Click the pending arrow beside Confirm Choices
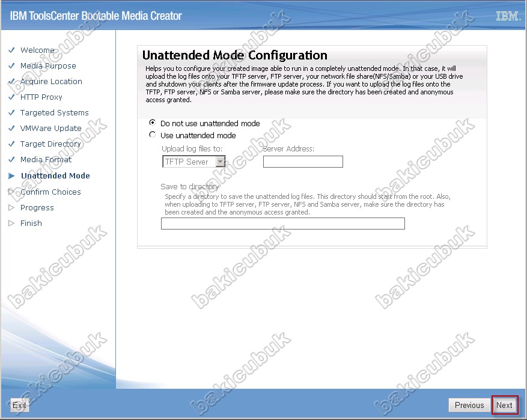Screen dimensions: 527x420 click(x=11, y=192)
